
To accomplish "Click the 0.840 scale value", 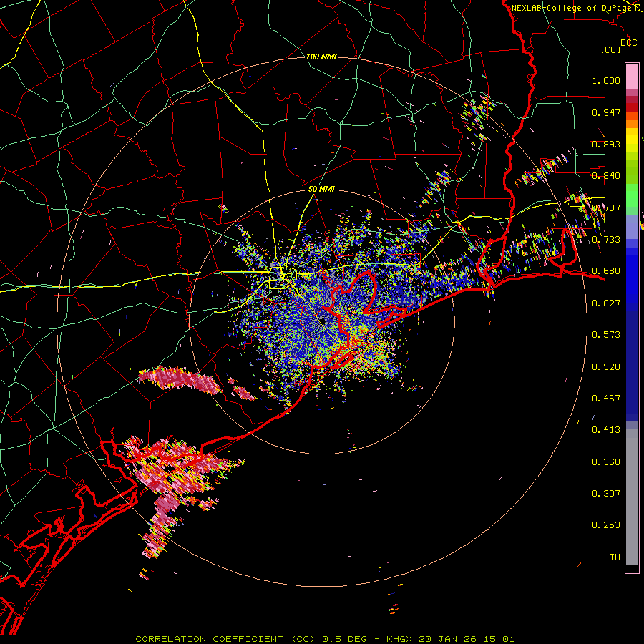I will coord(606,176).
